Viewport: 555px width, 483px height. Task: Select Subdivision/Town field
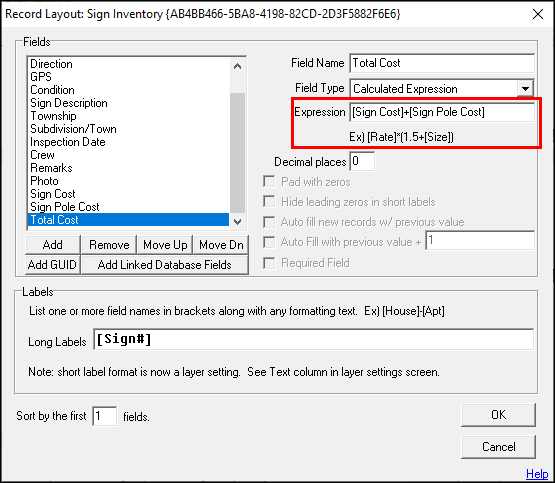[128, 129]
